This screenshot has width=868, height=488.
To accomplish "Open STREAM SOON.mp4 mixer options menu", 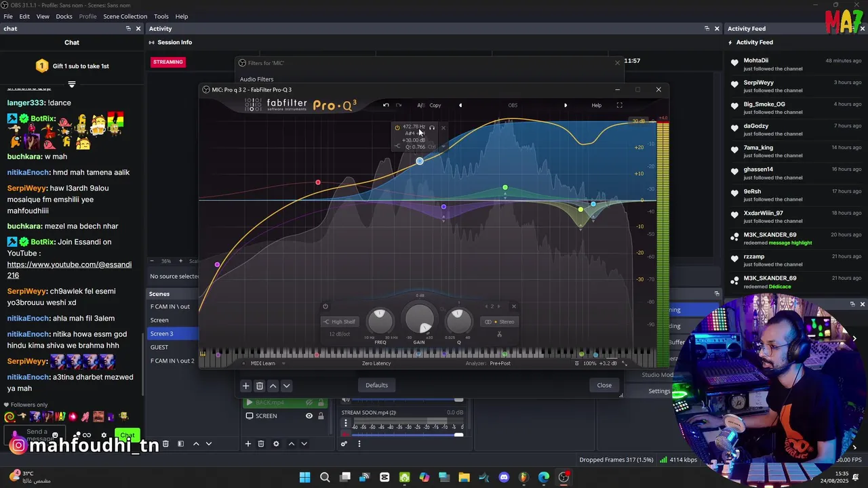I will [345, 423].
